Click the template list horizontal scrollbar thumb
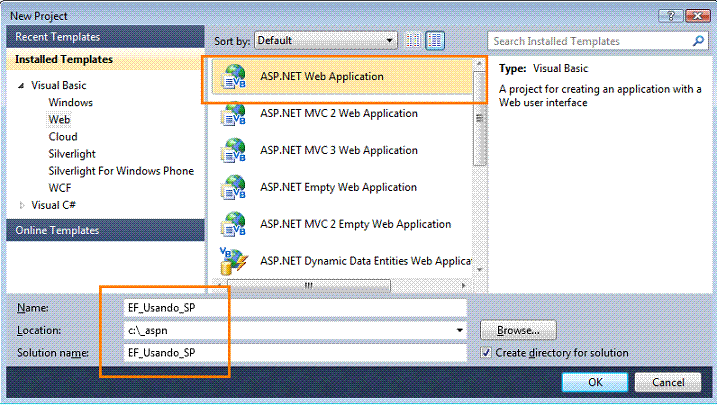The height and width of the screenshot is (406, 717). pyautogui.click(x=309, y=286)
